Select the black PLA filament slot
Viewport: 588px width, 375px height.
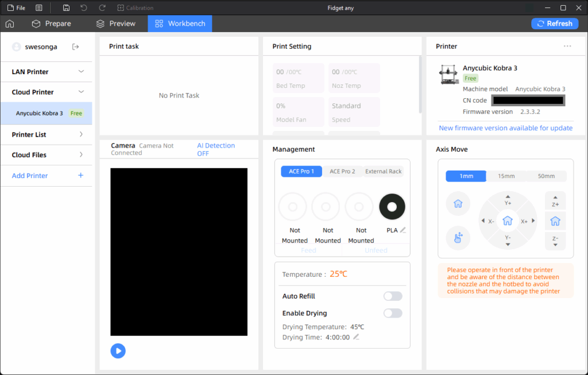392,207
